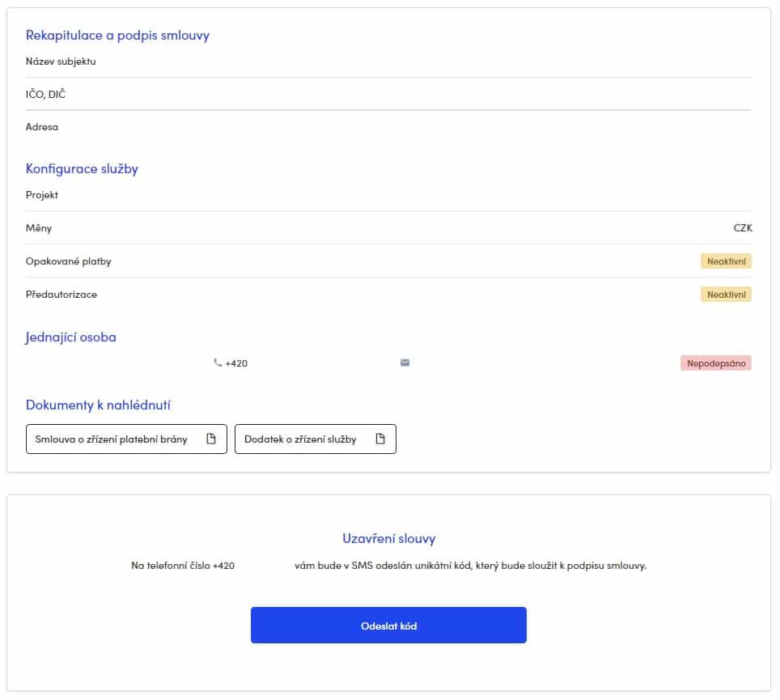Click the document icon on Dodatek o zřízení button
The width and height of the screenshot is (780, 700).
click(x=379, y=438)
